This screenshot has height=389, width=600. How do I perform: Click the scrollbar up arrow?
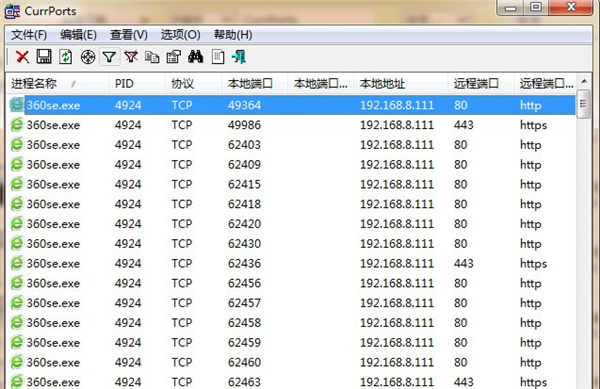(584, 81)
